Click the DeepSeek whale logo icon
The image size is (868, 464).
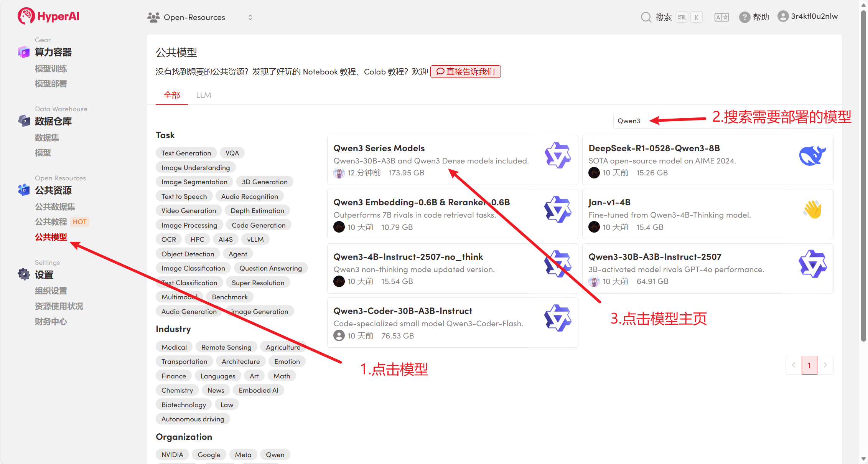pos(812,156)
